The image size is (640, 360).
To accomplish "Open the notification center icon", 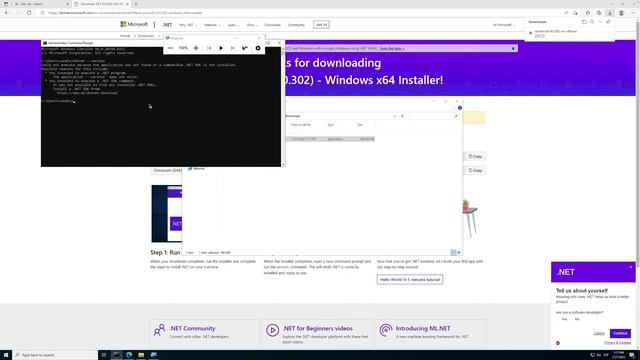I will click(632, 355).
